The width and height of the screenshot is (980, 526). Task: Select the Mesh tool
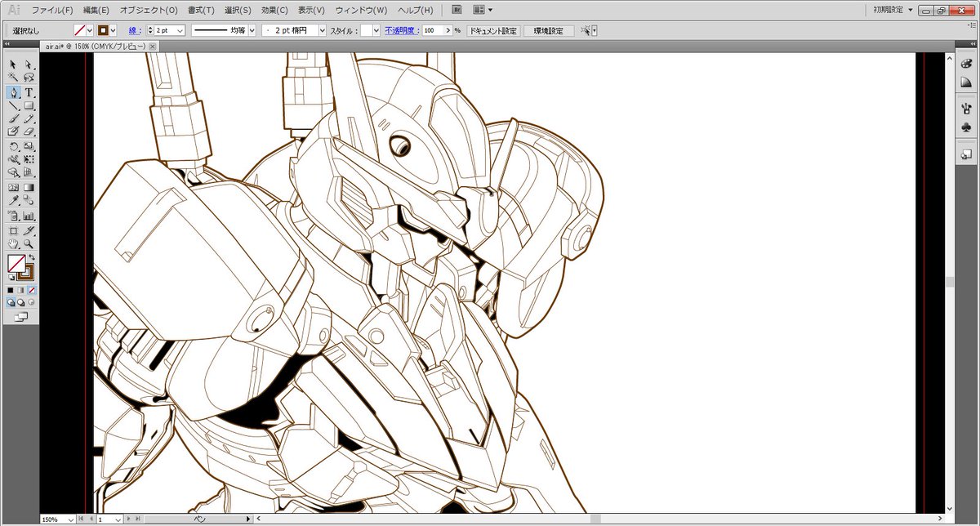pos(14,187)
